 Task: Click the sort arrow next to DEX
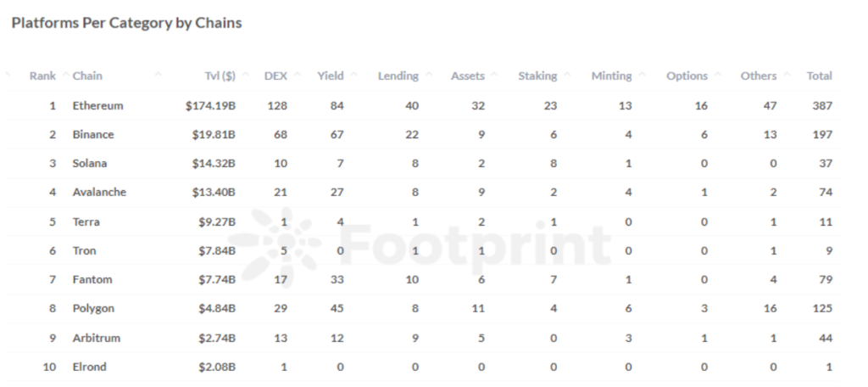pos(295,76)
